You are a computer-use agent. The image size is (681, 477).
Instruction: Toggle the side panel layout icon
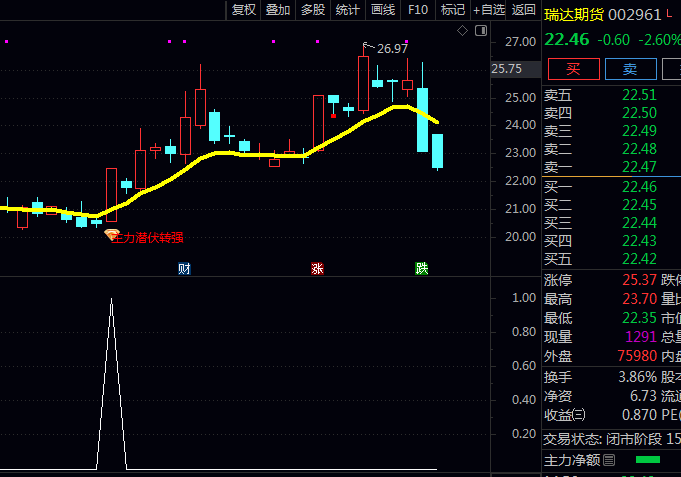(481, 30)
